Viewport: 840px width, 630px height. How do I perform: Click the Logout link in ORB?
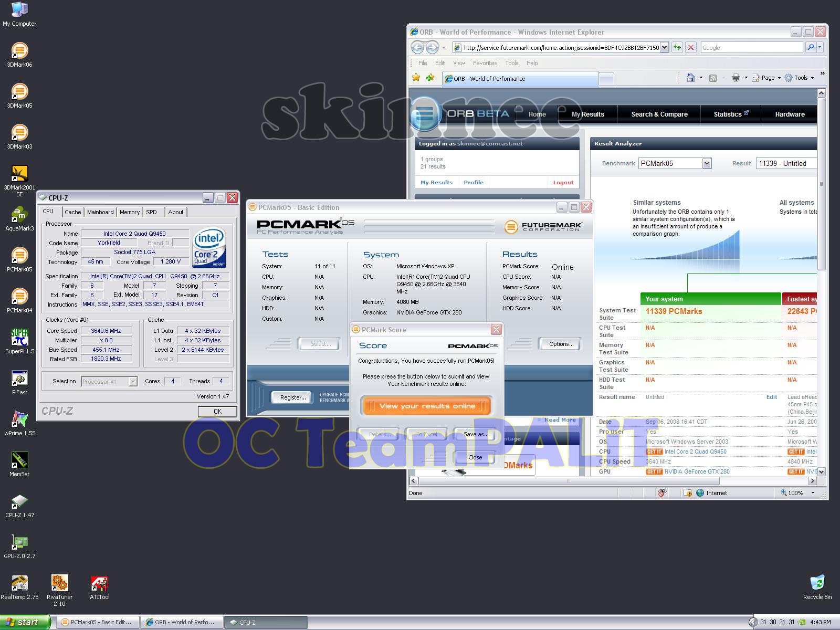click(563, 183)
